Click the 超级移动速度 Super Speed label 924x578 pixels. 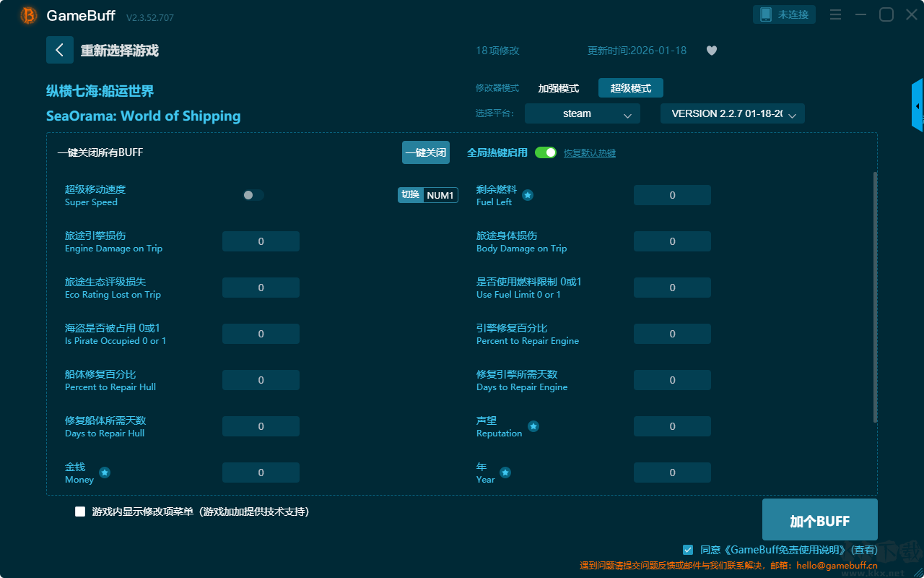[x=95, y=195]
